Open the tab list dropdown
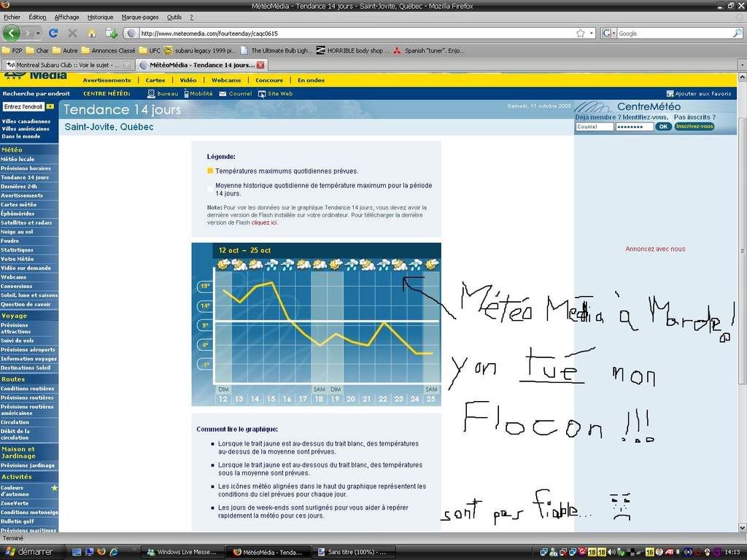Viewport: 747px width, 560px height. [742, 65]
